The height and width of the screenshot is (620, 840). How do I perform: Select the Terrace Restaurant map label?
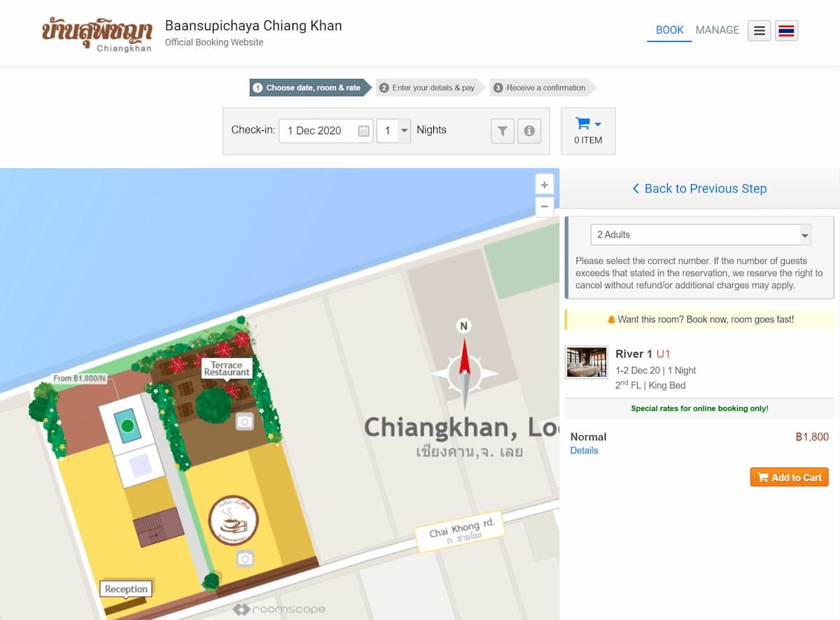pyautogui.click(x=227, y=369)
